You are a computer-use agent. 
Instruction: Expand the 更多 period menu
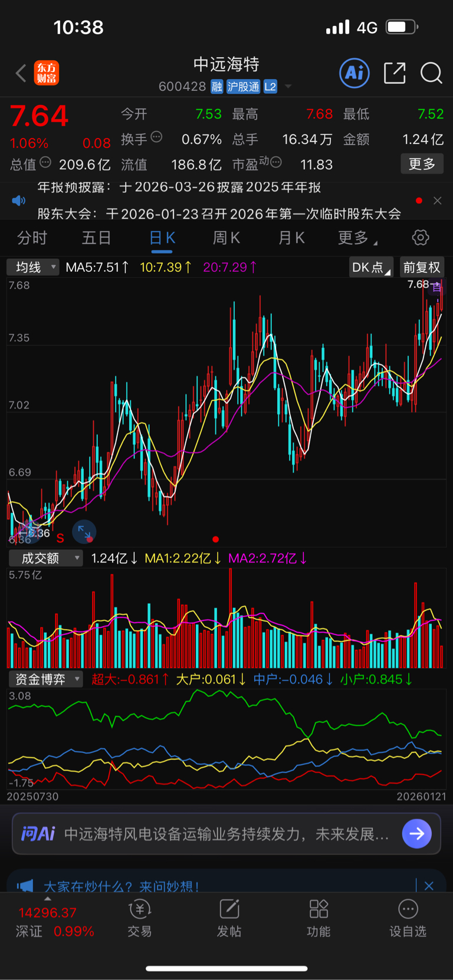357,238
